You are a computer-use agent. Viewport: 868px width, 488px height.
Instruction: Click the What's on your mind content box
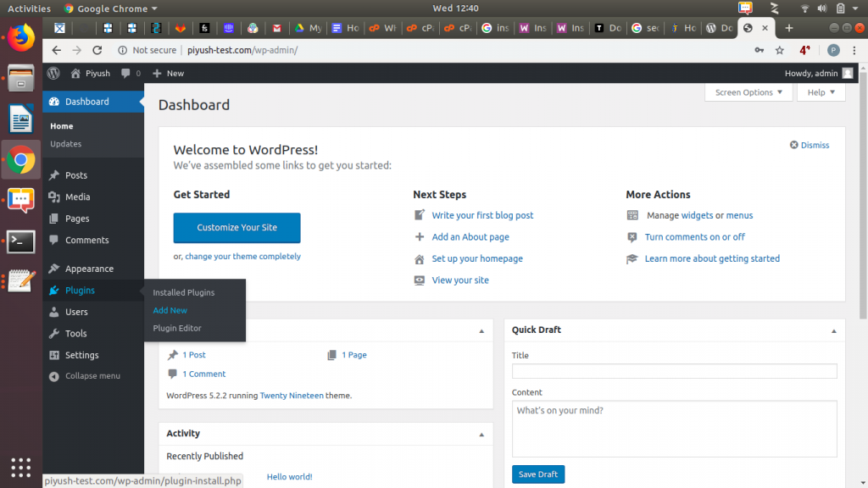pos(674,429)
